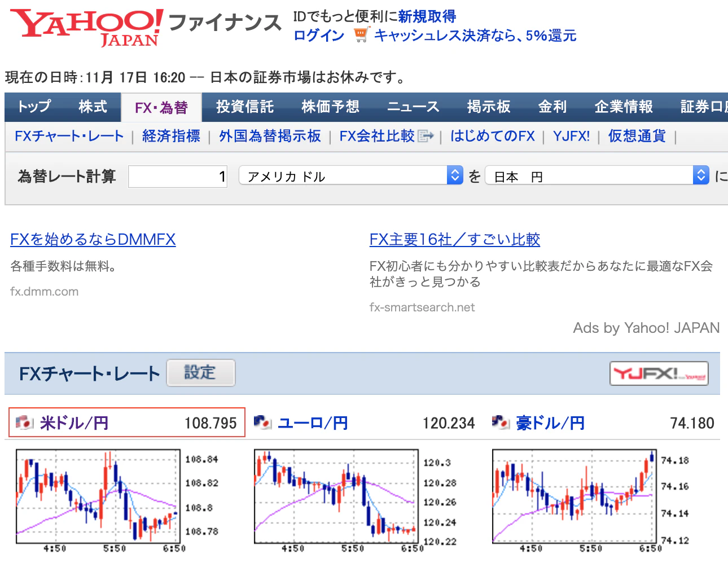The width and height of the screenshot is (728, 563).
Task: Click the exchange amount input field
Action: (178, 177)
